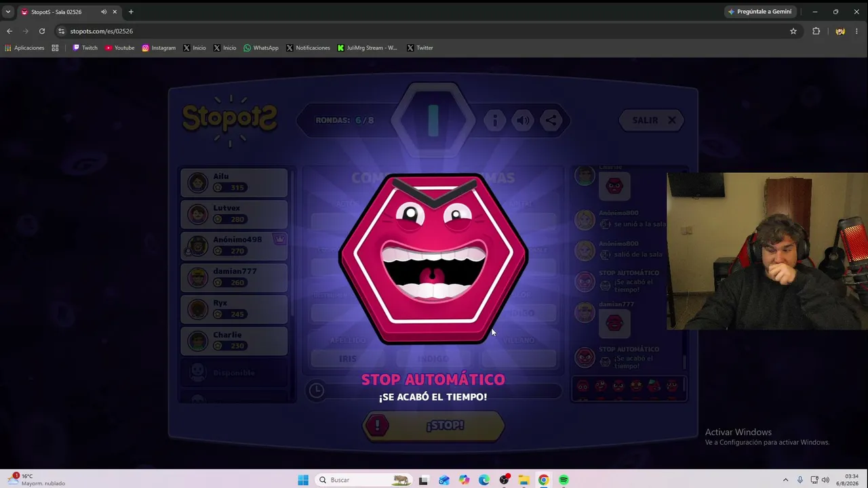Click the crown icon beside Anónimo498
868x488 pixels.
pyautogui.click(x=279, y=239)
